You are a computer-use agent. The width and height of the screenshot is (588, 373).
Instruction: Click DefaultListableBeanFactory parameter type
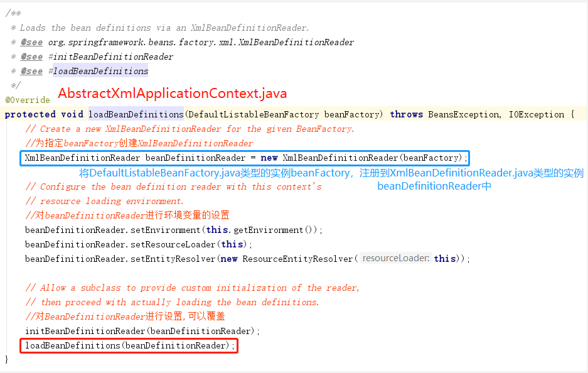254,114
